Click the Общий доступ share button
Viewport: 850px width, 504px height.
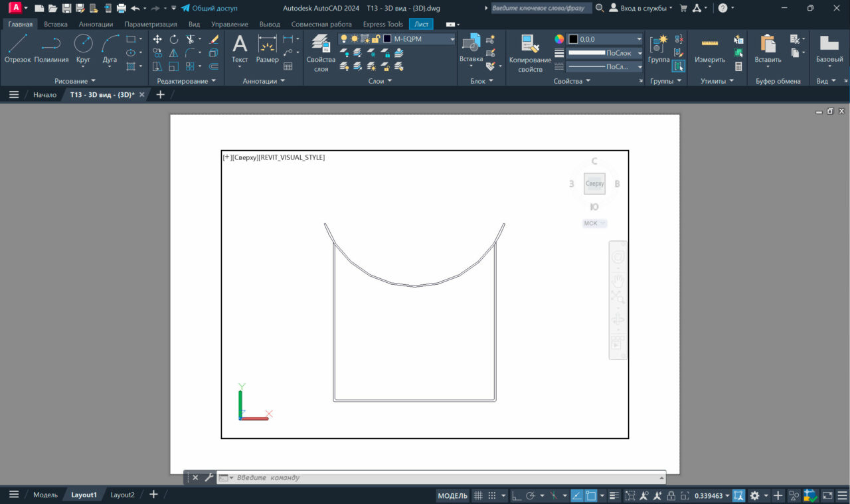pyautogui.click(x=209, y=8)
